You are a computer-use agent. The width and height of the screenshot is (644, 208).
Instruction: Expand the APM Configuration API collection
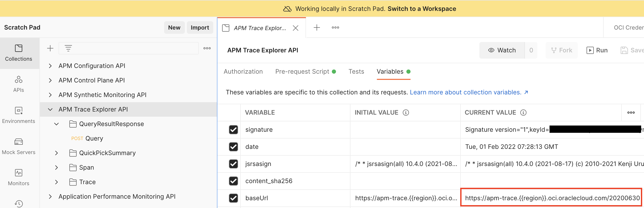(50, 66)
